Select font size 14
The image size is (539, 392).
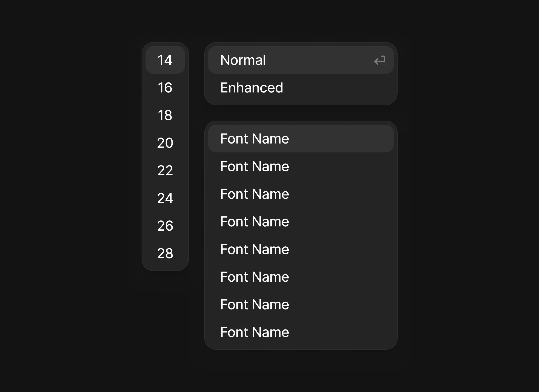tap(165, 60)
